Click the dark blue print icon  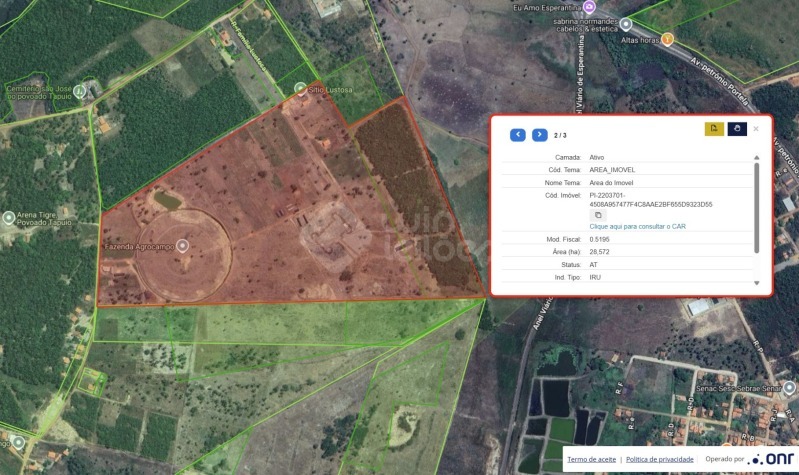737,128
